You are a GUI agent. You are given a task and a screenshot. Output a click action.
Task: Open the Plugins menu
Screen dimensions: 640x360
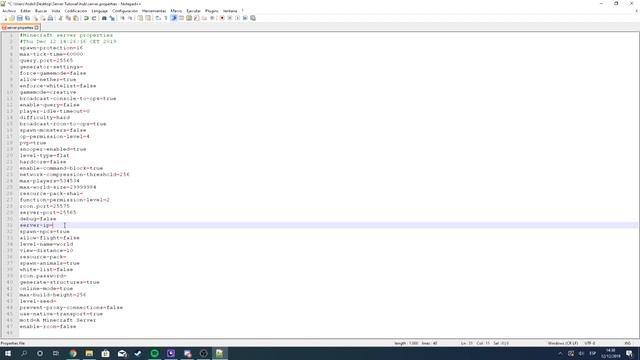click(211, 11)
